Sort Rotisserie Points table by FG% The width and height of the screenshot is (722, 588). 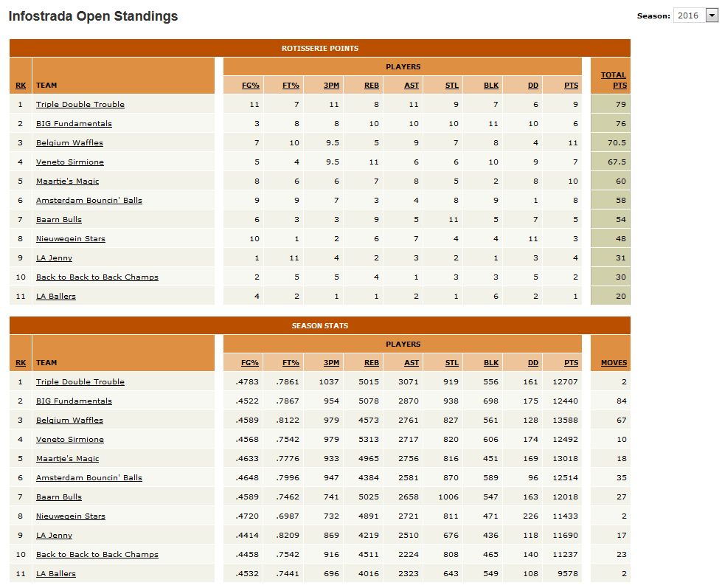click(251, 85)
